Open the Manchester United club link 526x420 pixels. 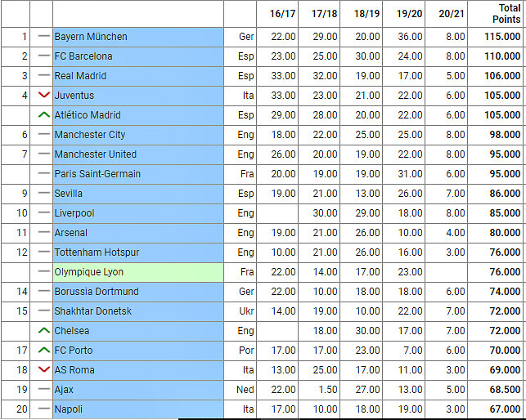96,154
